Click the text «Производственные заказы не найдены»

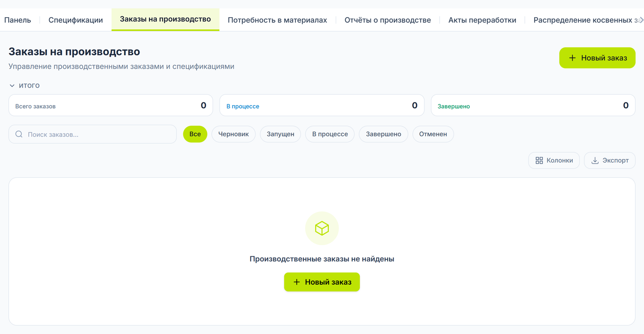[x=322, y=259]
